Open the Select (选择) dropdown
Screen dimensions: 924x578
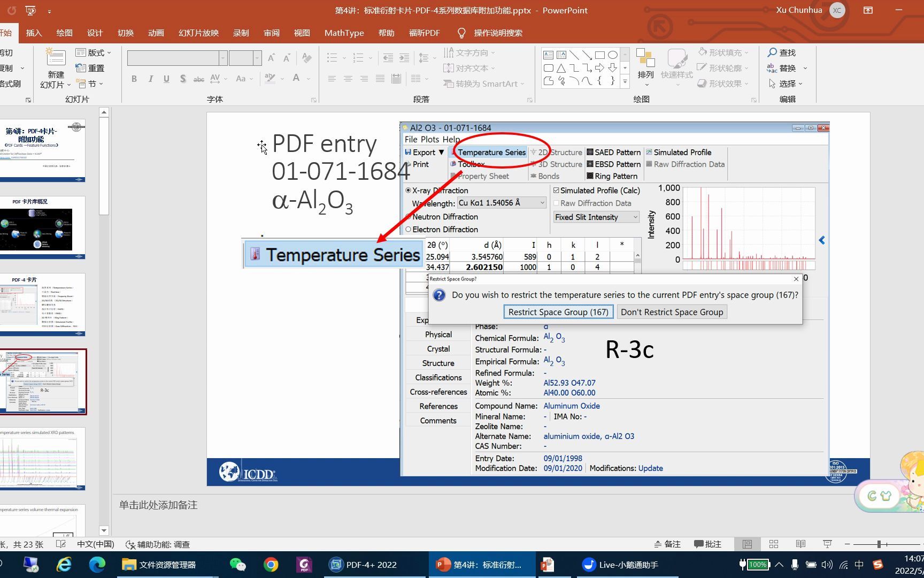tap(786, 84)
